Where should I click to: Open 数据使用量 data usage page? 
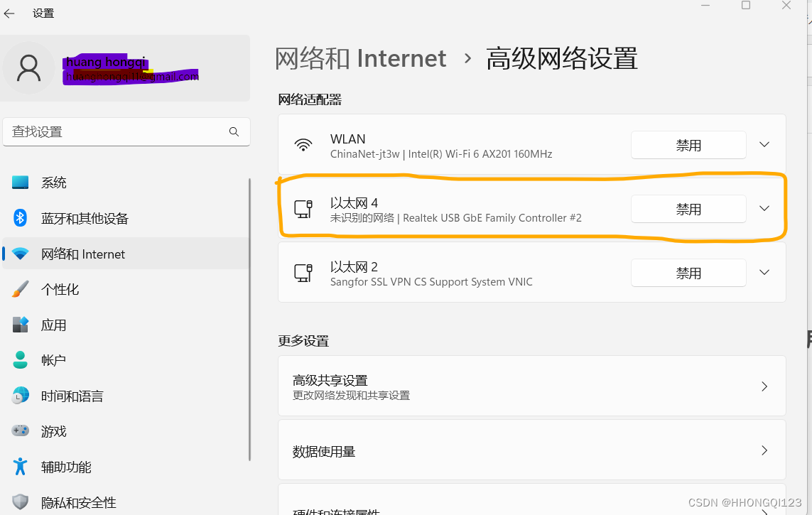531,450
